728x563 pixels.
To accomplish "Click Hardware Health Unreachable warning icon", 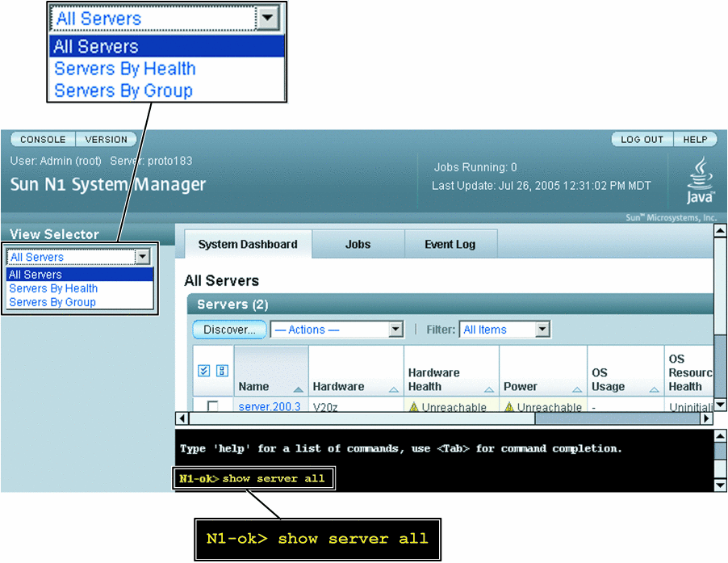I will [414, 407].
